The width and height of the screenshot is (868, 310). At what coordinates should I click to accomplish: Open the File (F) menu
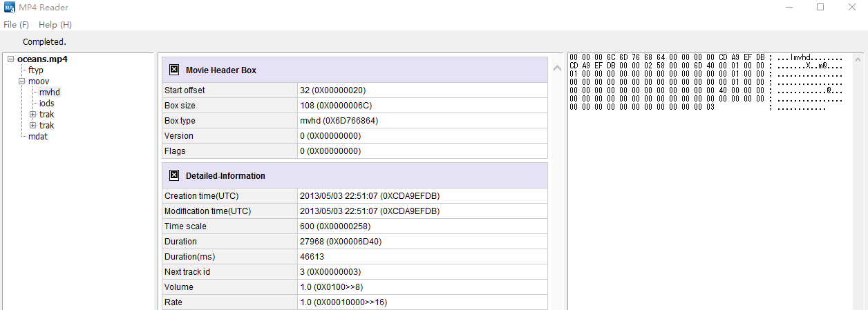click(16, 24)
